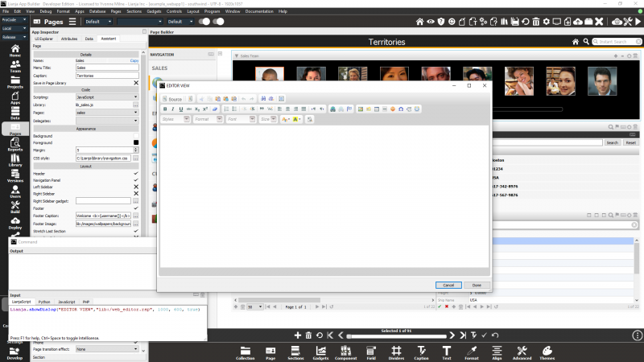Image resolution: width=644 pixels, height=362 pixels.
Task: Insert a link using the editor toolbar
Action: [x=332, y=109]
